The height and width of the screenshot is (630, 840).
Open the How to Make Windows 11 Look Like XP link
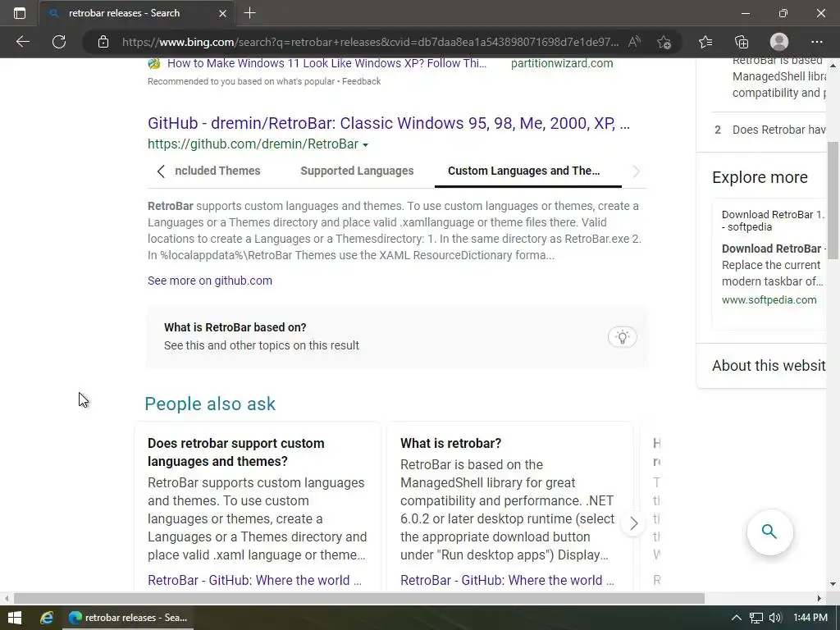coord(326,63)
